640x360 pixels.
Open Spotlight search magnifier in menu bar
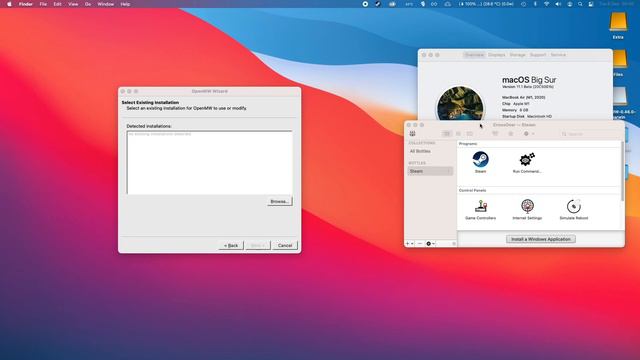580,4
